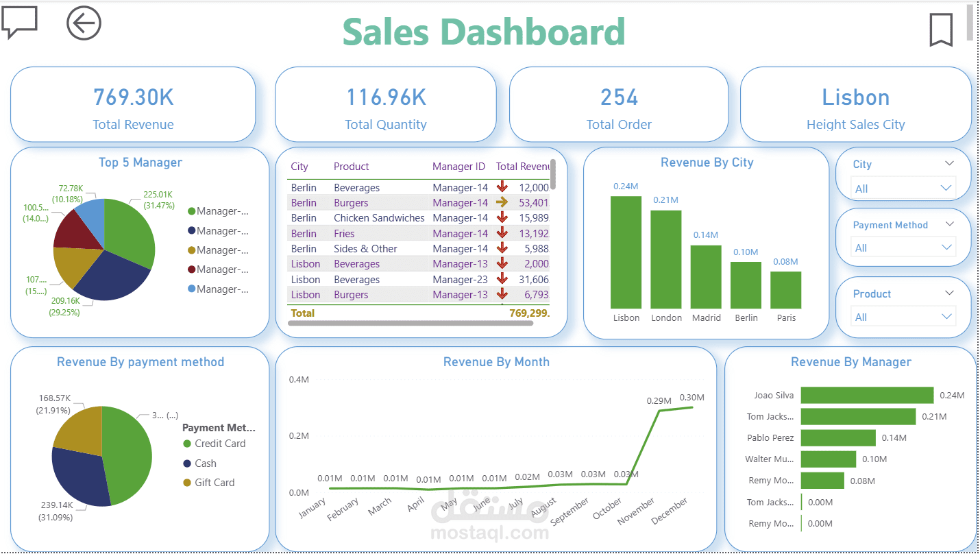Click green legend dot for first Manager
Image resolution: width=980 pixels, height=554 pixels.
tap(192, 211)
